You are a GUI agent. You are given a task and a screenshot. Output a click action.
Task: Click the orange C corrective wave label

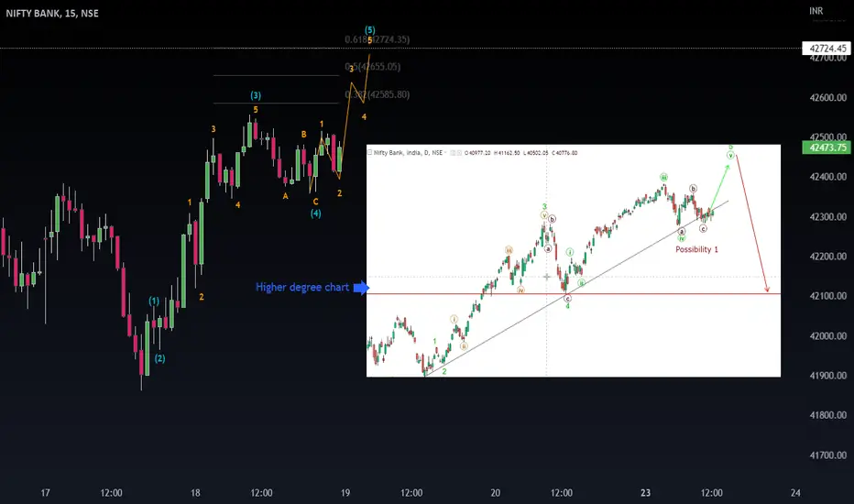[x=315, y=202]
